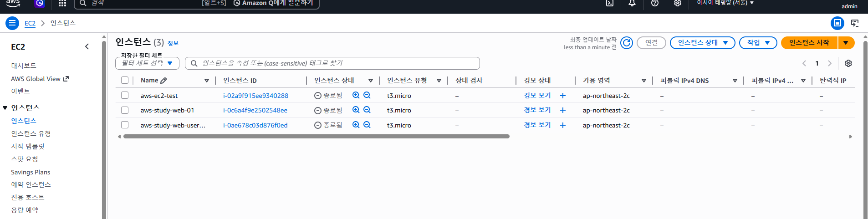Click the zoom-in filter icon for aws-ec2-test

click(x=356, y=95)
